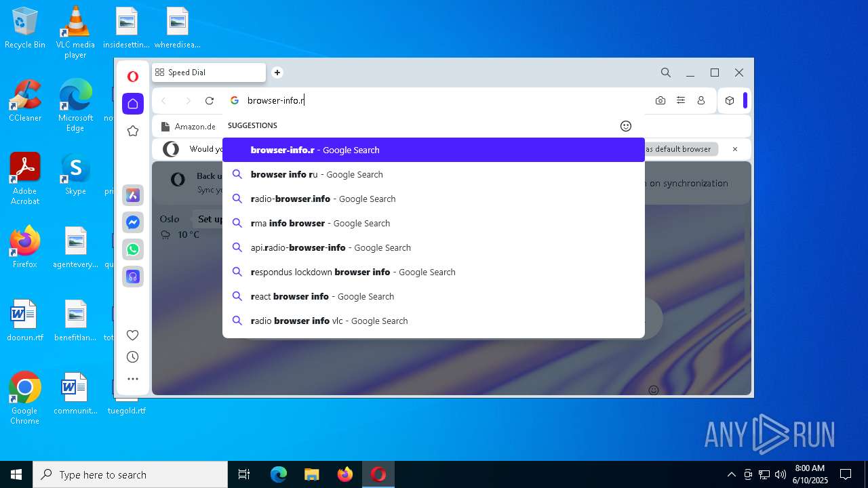Open Adobe Acrobat desktop shortcut
Screen dimensions: 868x488
pyautogui.click(x=25, y=179)
